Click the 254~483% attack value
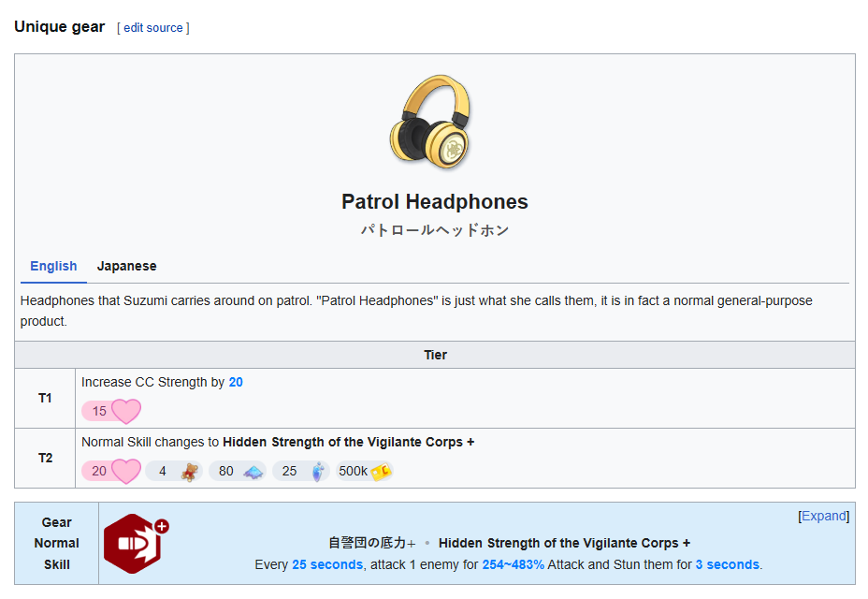Image resolution: width=868 pixels, height=599 pixels. [514, 564]
